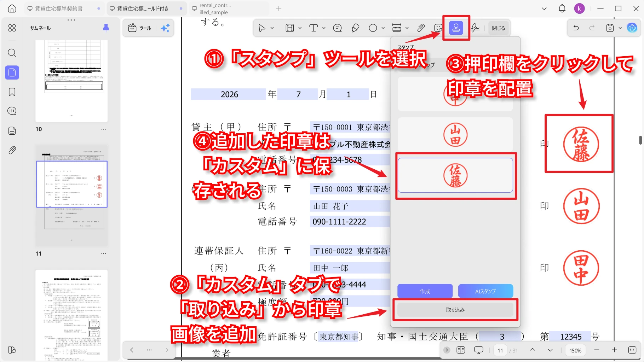Screen dimensions: 644x362
Task: Add a sticky note comment
Action: coord(338,28)
